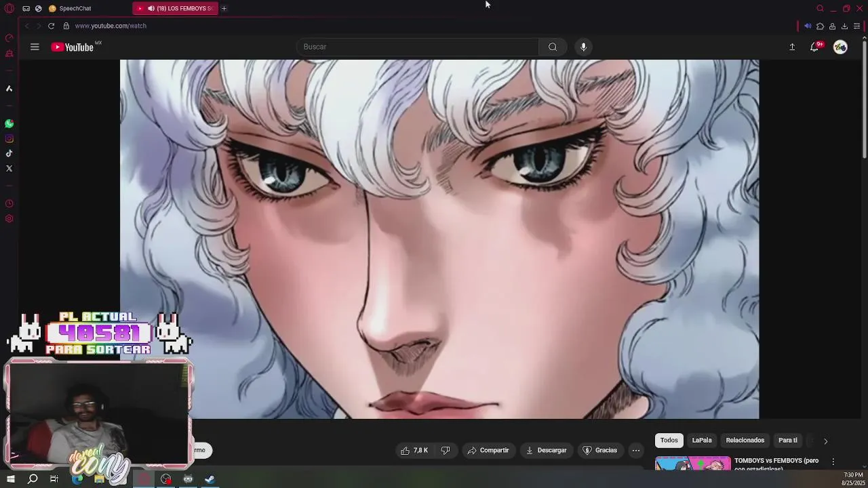
Task: Open Windows taskbar search
Action: (33, 479)
